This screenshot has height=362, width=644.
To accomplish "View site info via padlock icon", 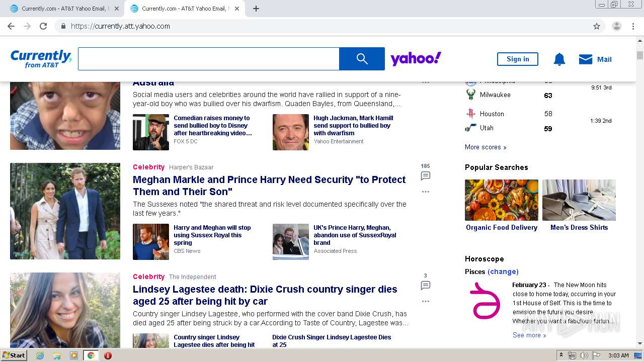I will click(63, 26).
